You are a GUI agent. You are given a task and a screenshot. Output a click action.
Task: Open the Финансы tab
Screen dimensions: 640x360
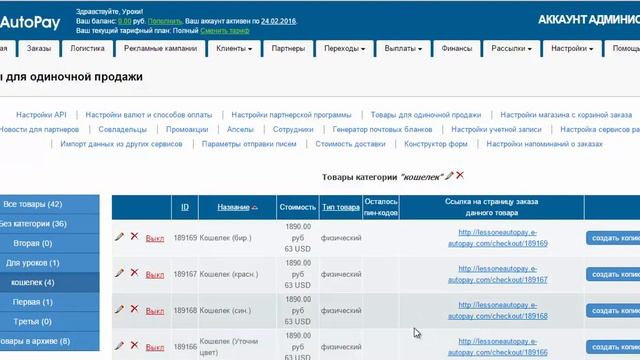456,49
